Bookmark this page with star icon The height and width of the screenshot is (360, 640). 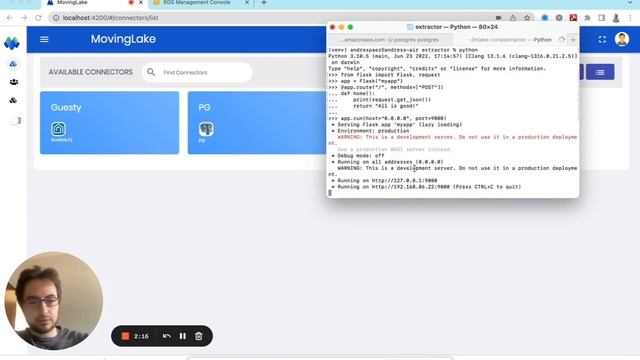click(527, 18)
